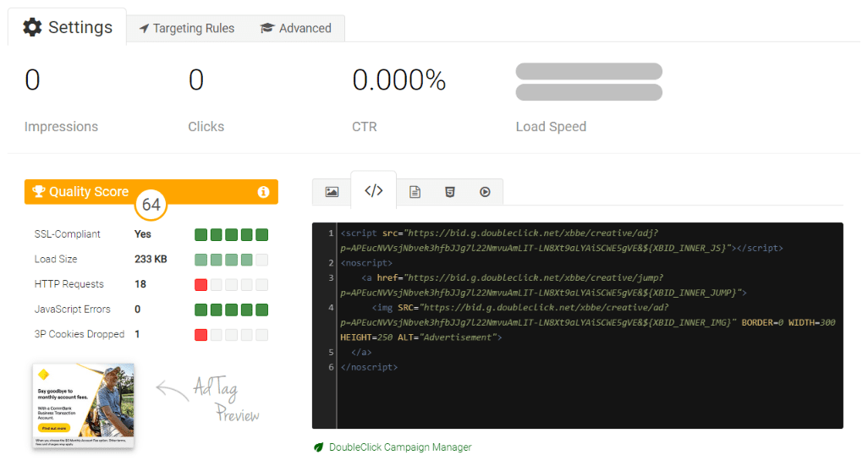
Task: Select the document tab icon
Action: (x=415, y=192)
